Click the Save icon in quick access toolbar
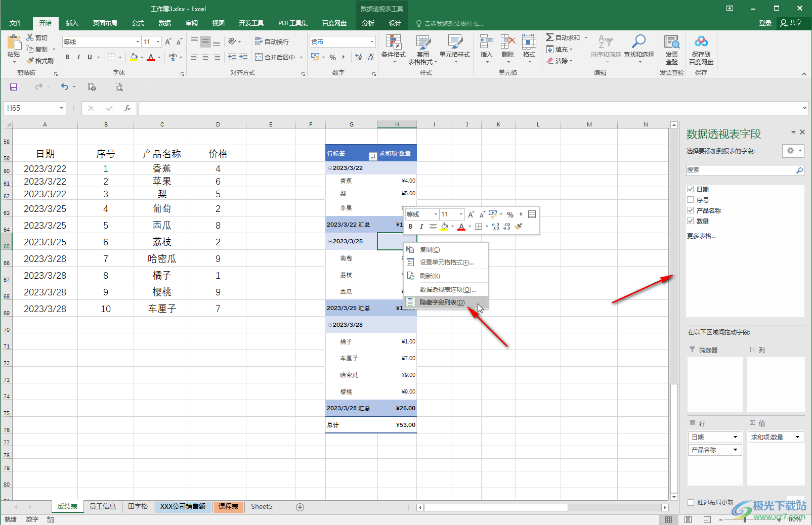The width and height of the screenshot is (812, 525). point(14,87)
